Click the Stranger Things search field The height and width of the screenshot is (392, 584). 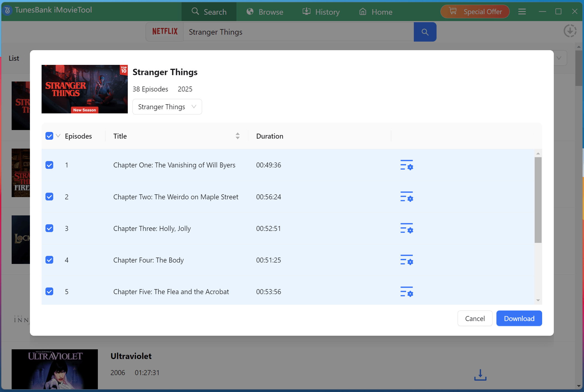(299, 32)
